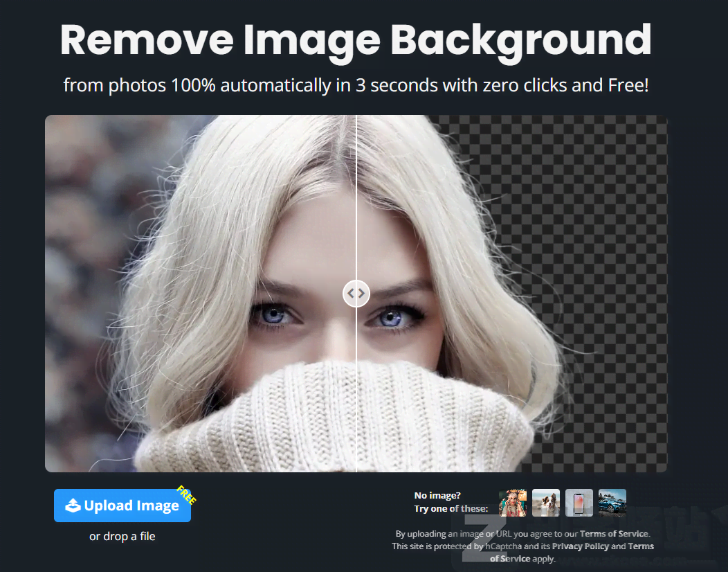The height and width of the screenshot is (572, 728).
Task: Click the Upload Image button
Action: (x=122, y=506)
